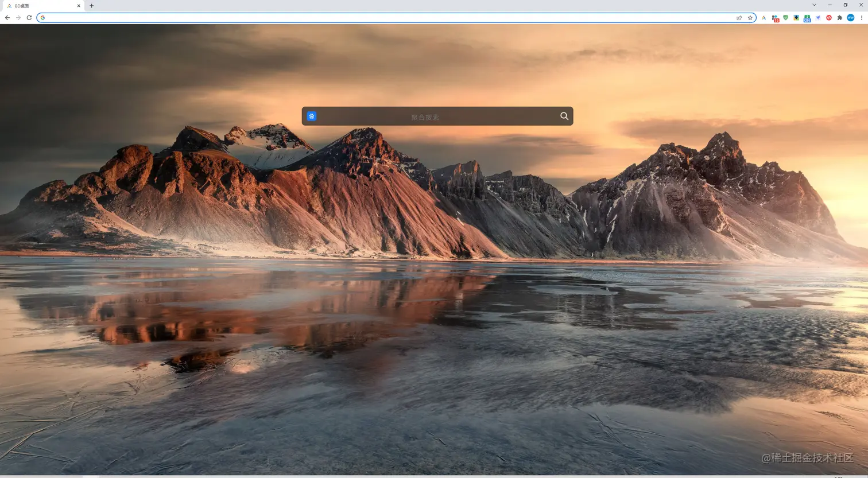Restore down the browser window

[x=846, y=5]
